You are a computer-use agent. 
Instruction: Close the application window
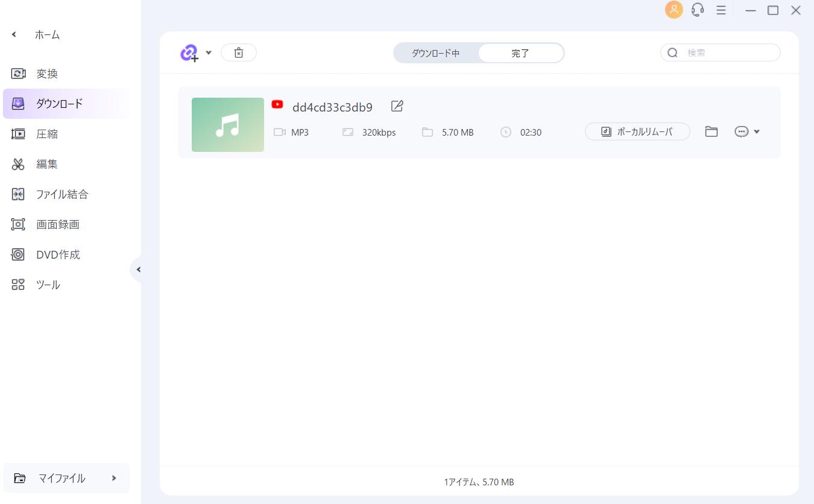796,10
